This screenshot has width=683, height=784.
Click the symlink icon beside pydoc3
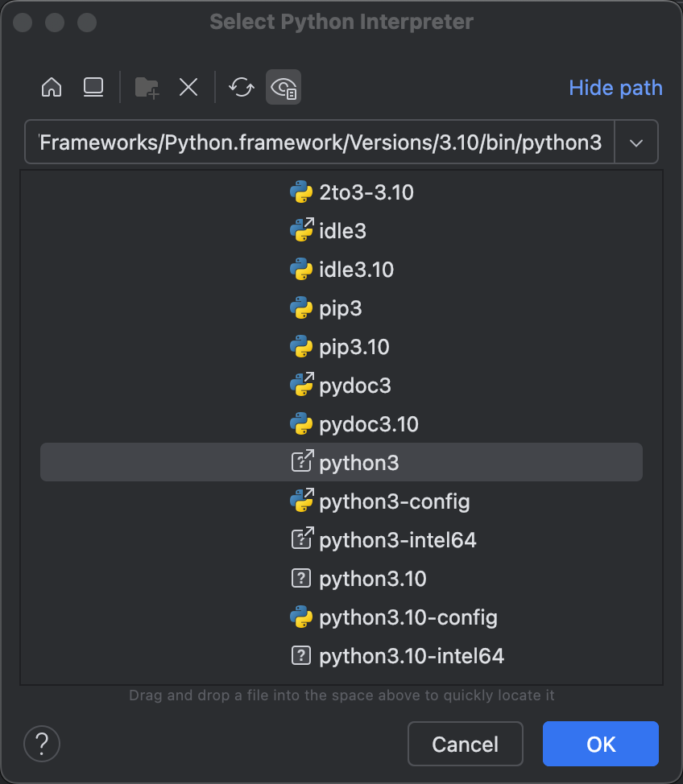pos(302,385)
